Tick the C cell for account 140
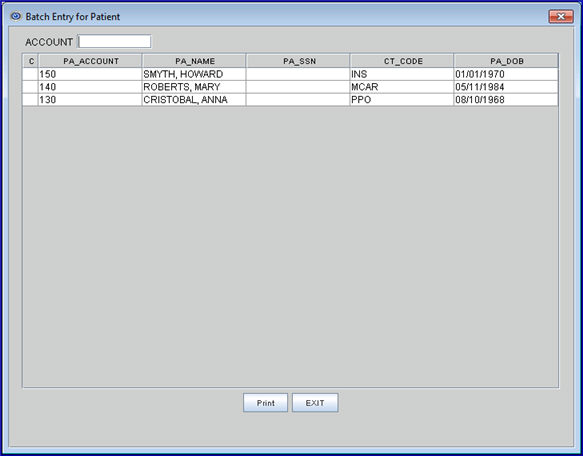583x456 pixels. pyautogui.click(x=30, y=87)
